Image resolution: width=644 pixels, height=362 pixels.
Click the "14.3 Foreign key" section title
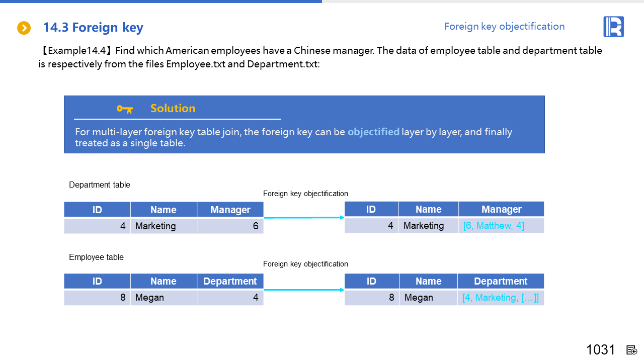point(93,28)
